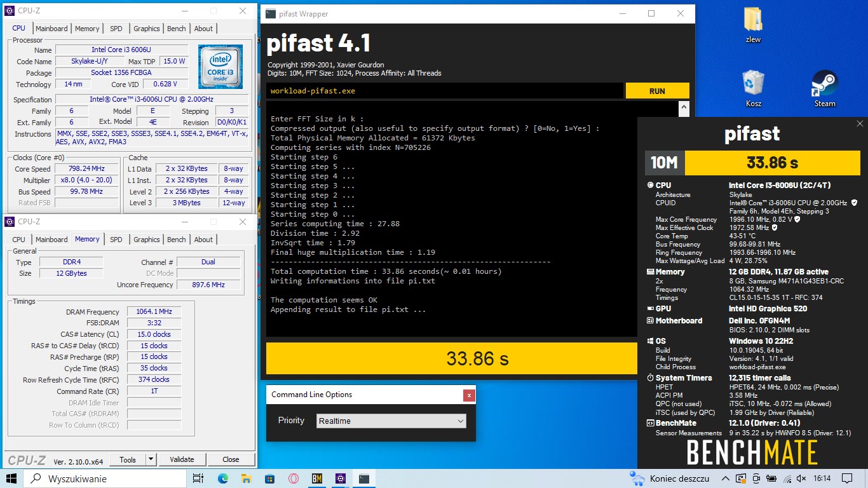868x488 pixels.
Task: Open the Windows Start menu
Action: pos(11,478)
